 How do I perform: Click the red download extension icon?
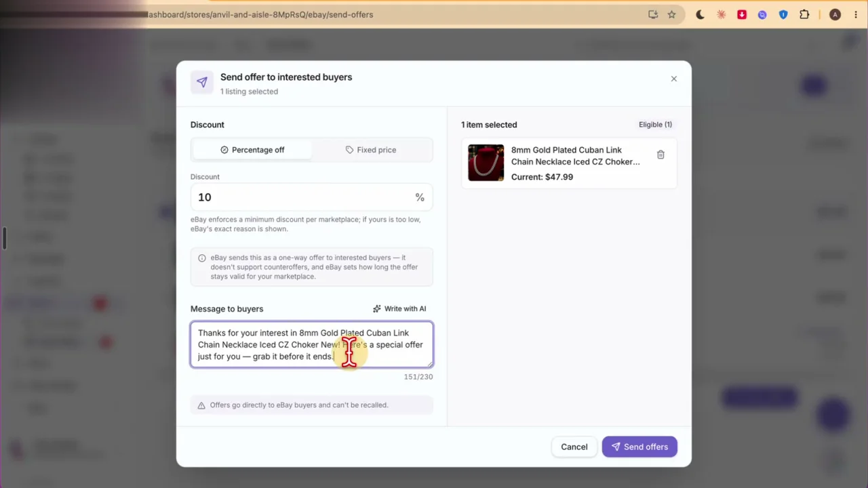pos(742,14)
